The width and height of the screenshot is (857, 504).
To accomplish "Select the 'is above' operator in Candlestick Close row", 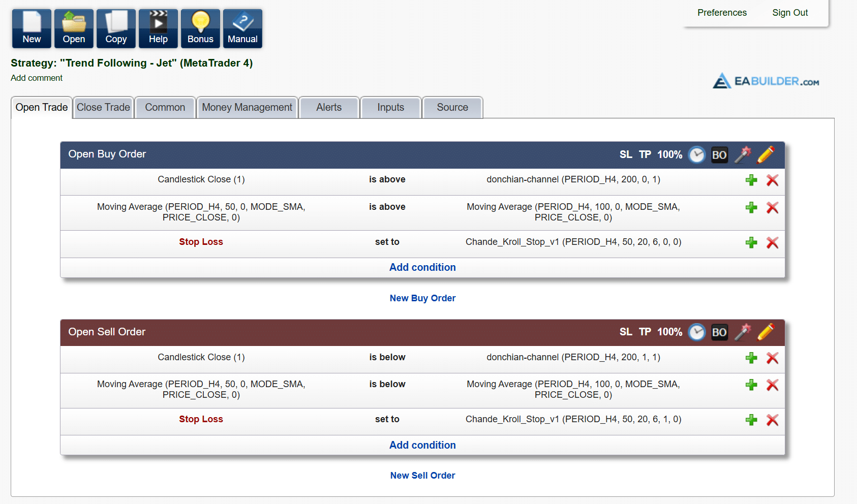I will click(387, 179).
